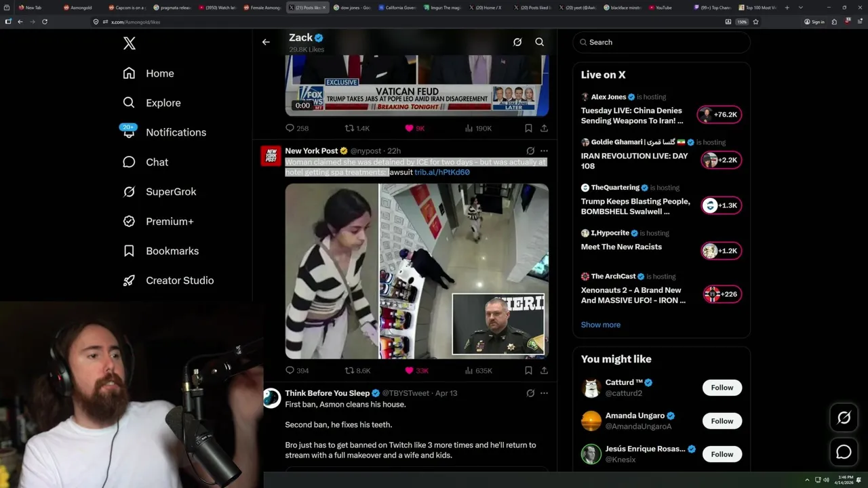Click search icon in Zack's profile header
This screenshot has width=868, height=488.
click(540, 42)
